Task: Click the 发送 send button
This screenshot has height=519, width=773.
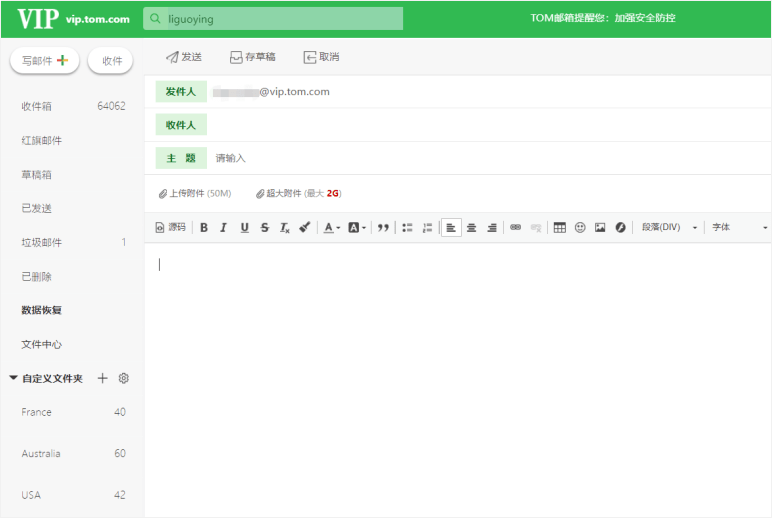Action: [x=184, y=57]
